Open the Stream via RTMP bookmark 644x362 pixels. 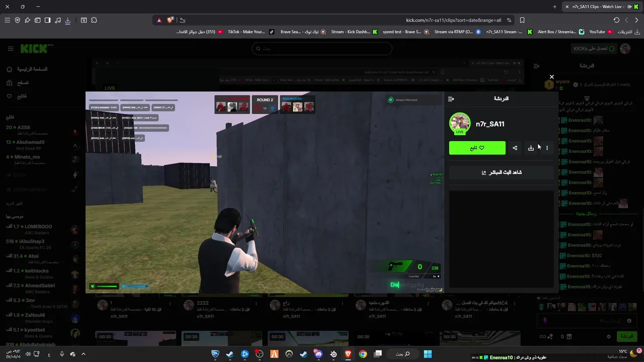coord(457,32)
